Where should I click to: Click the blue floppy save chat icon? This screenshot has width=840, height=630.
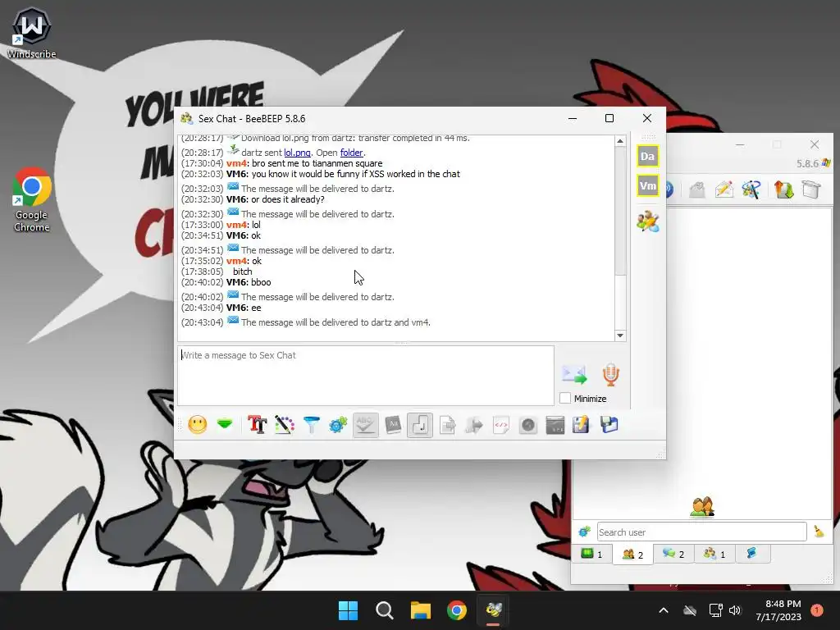[x=609, y=425]
